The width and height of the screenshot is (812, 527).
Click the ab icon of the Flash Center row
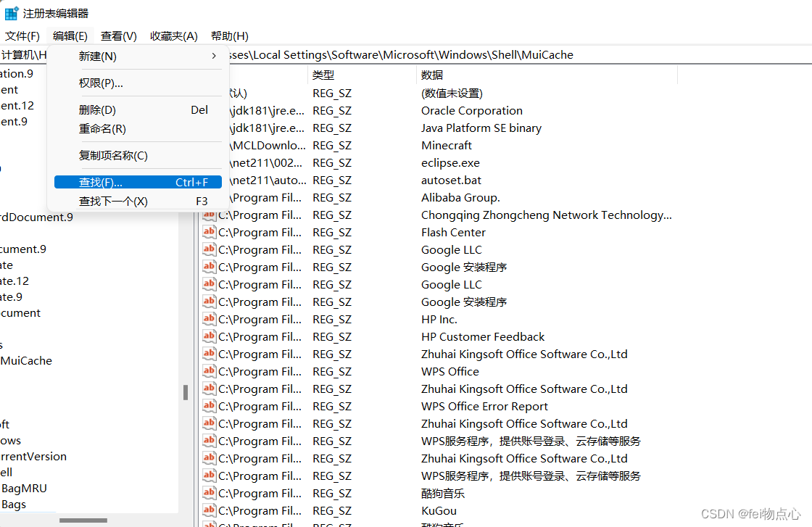(210, 232)
